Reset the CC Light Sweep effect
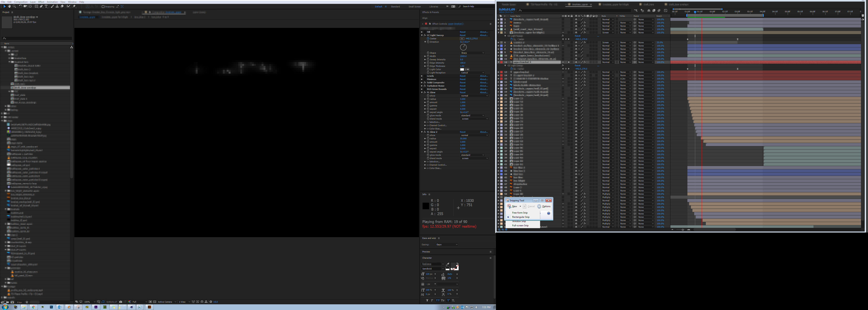The width and height of the screenshot is (868, 310). point(463,35)
